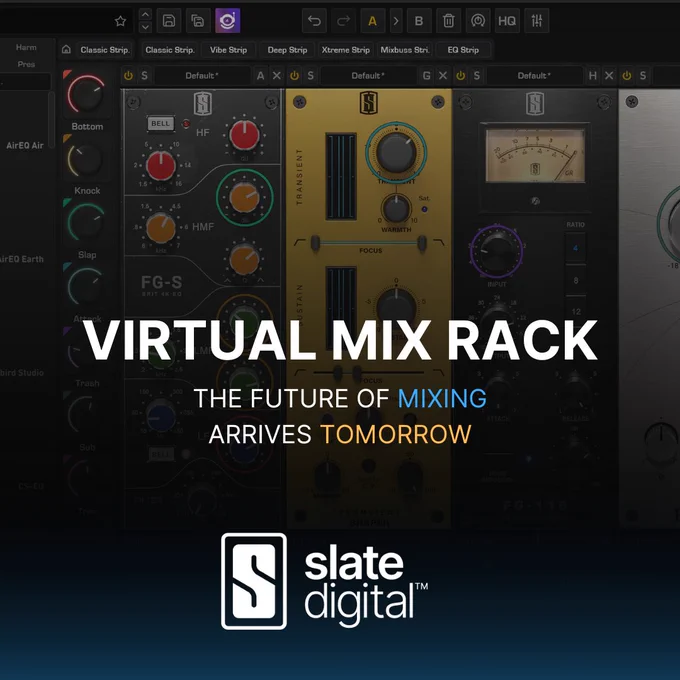Mark the preset as favorite with star icon
Viewport: 680px width, 680px height.
coord(120,21)
